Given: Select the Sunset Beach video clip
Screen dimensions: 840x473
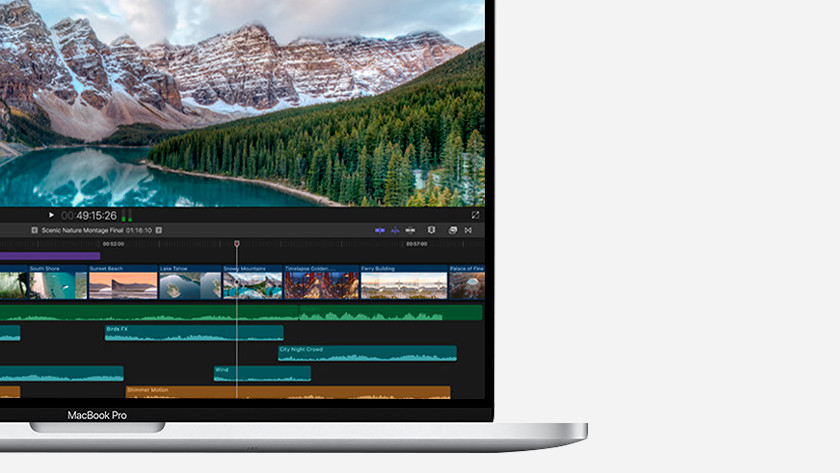Looking at the screenshot, I should 123,282.
